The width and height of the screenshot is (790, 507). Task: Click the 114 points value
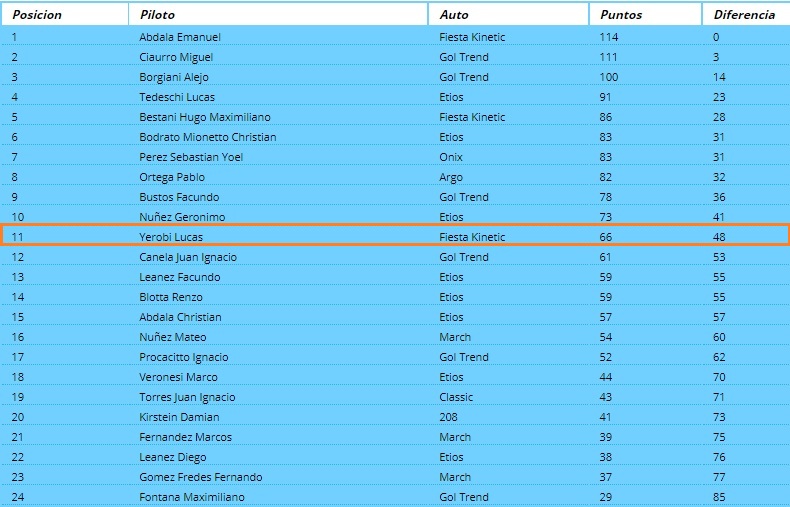click(x=609, y=37)
